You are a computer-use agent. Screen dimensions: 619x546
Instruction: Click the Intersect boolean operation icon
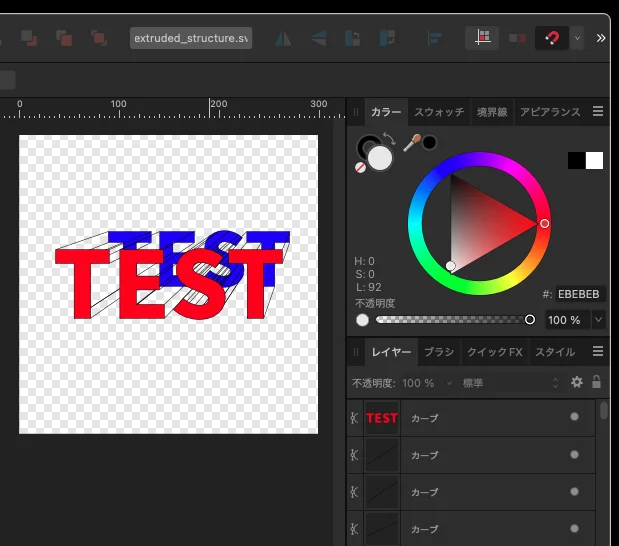[x=99, y=38]
